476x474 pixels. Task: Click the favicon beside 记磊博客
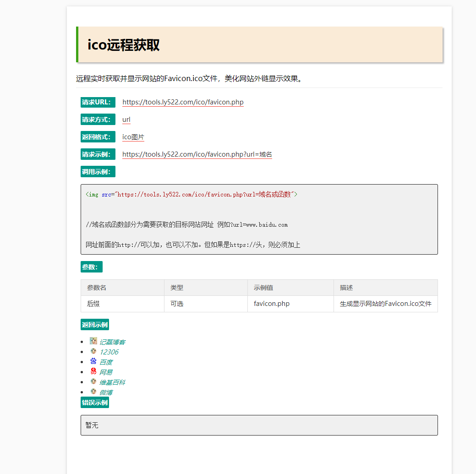pos(93,341)
